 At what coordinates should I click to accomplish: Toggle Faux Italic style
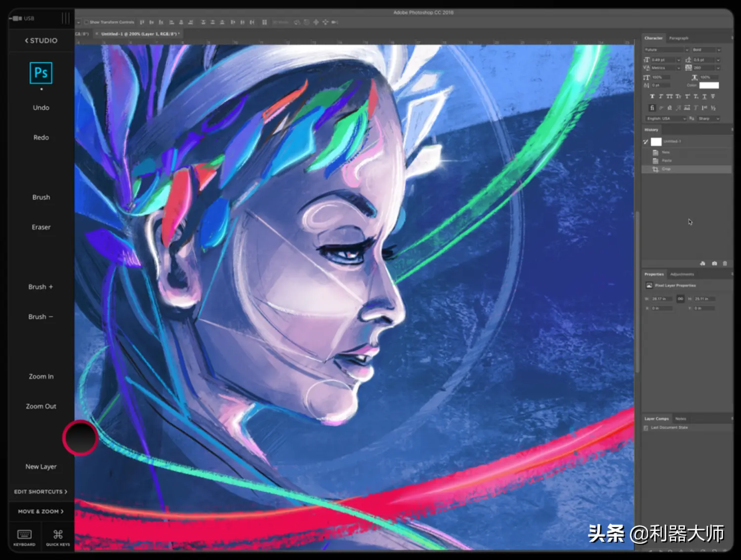click(x=660, y=97)
